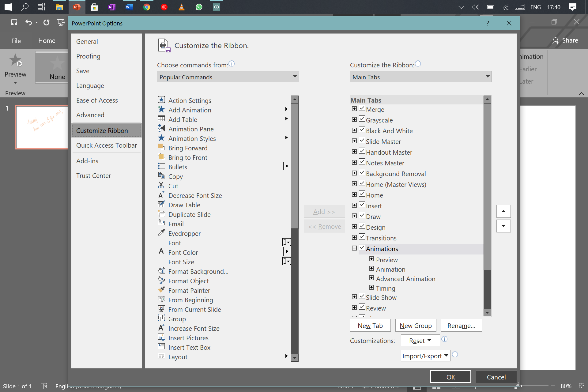Screen dimensions: 588x392
Task: Collapse the Animations tree node
Action: coord(354,248)
